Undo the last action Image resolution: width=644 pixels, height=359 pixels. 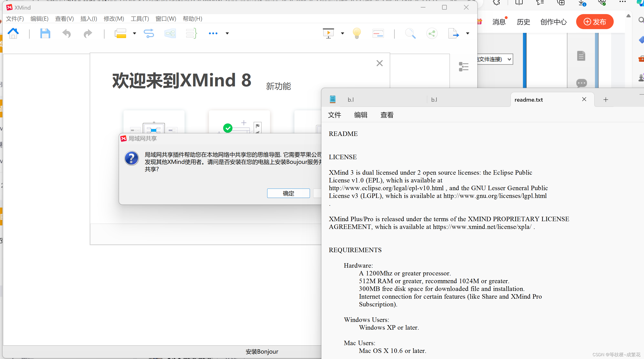pos(66,33)
